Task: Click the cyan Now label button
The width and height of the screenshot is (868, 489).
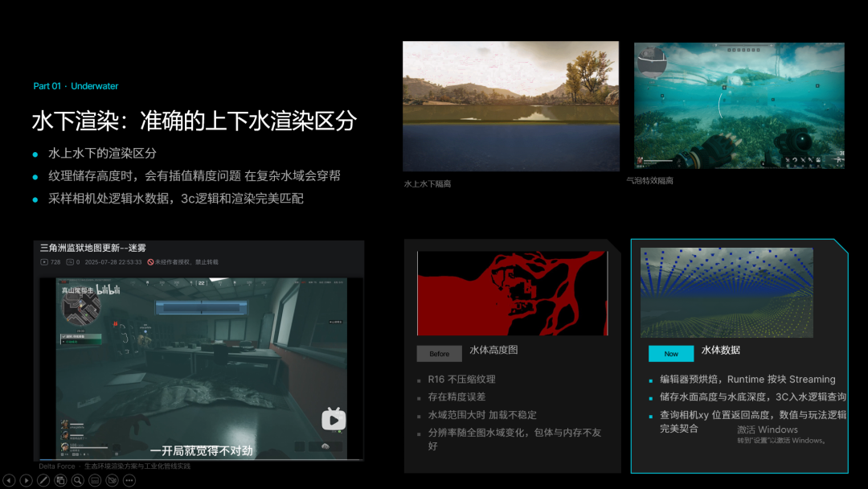Action: click(x=671, y=353)
